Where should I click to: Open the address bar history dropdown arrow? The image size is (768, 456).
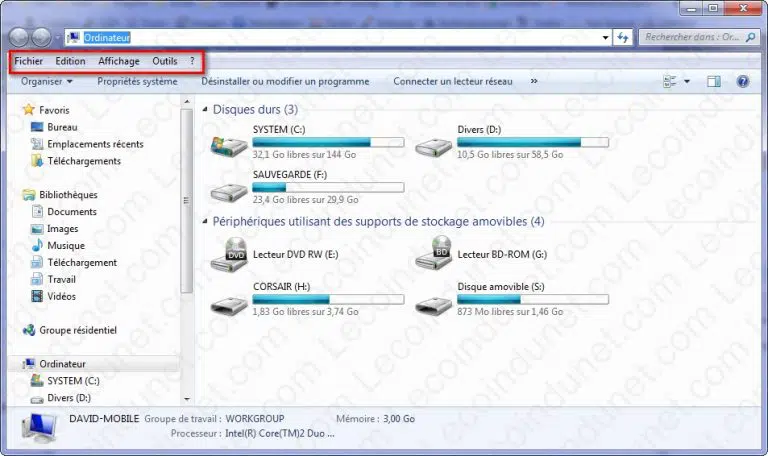point(605,38)
